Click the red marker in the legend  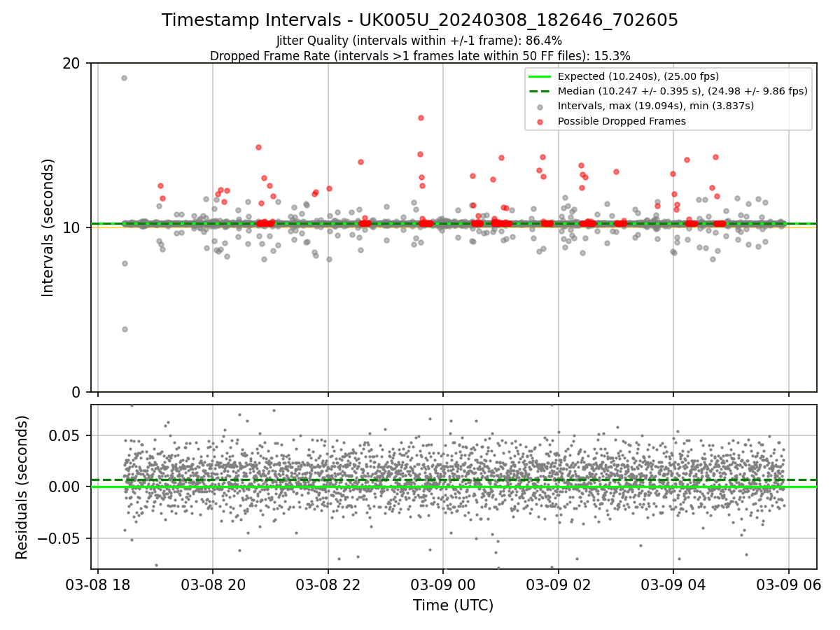[x=540, y=122]
